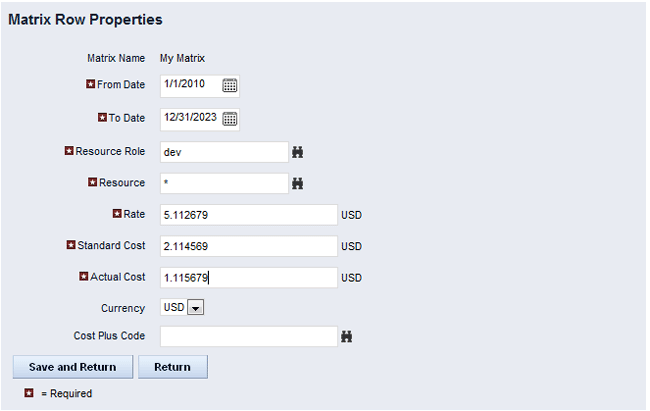The width and height of the screenshot is (650, 411).
Task: Select the Resource Role field containing dev
Action: coord(223,152)
